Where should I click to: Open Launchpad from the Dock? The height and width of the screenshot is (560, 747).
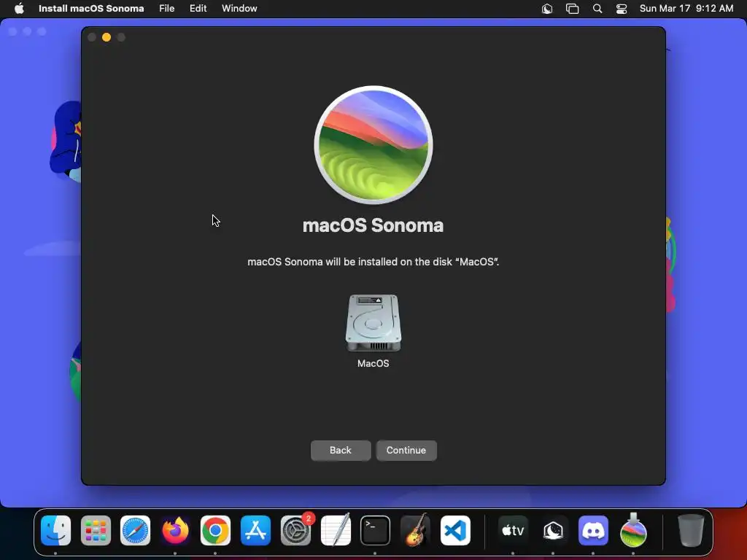tap(96, 530)
